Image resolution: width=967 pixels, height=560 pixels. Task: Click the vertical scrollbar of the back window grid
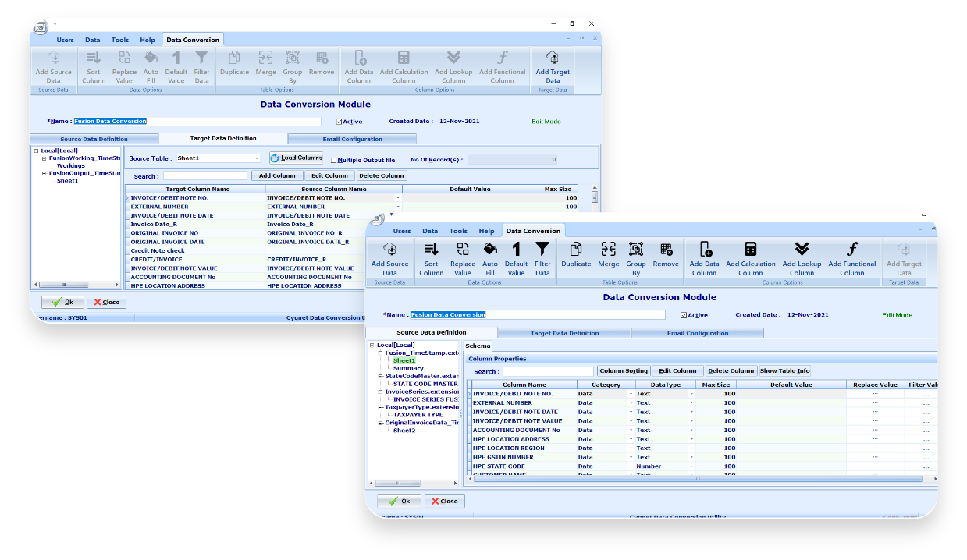[595, 199]
